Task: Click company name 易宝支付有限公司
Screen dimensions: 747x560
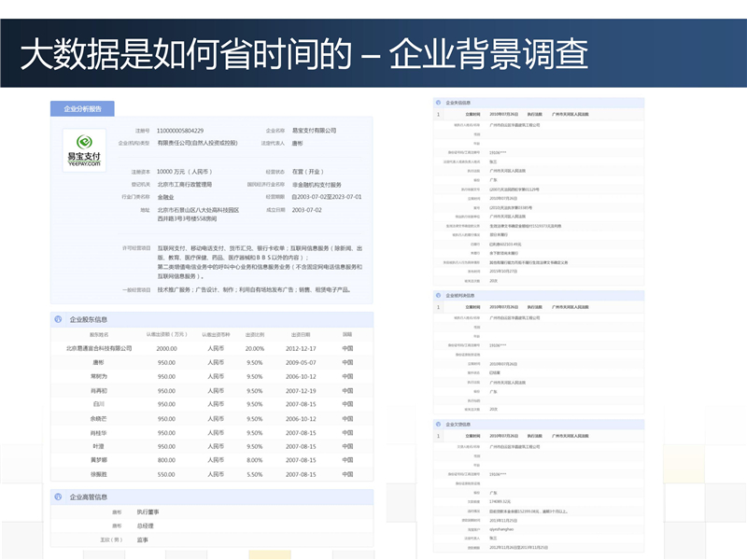Action: (314, 131)
